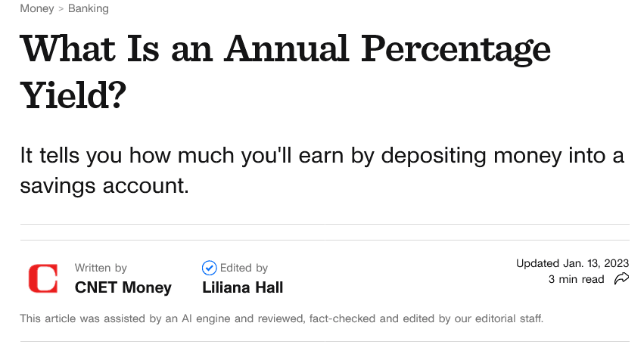The width and height of the screenshot is (644, 357).
Task: Click the "Edited by" label
Action: (244, 268)
